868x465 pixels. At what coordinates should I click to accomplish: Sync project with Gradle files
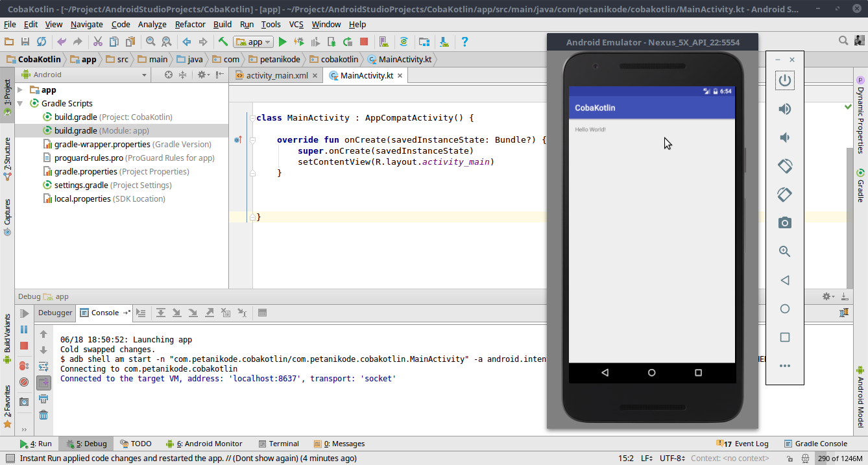(404, 41)
